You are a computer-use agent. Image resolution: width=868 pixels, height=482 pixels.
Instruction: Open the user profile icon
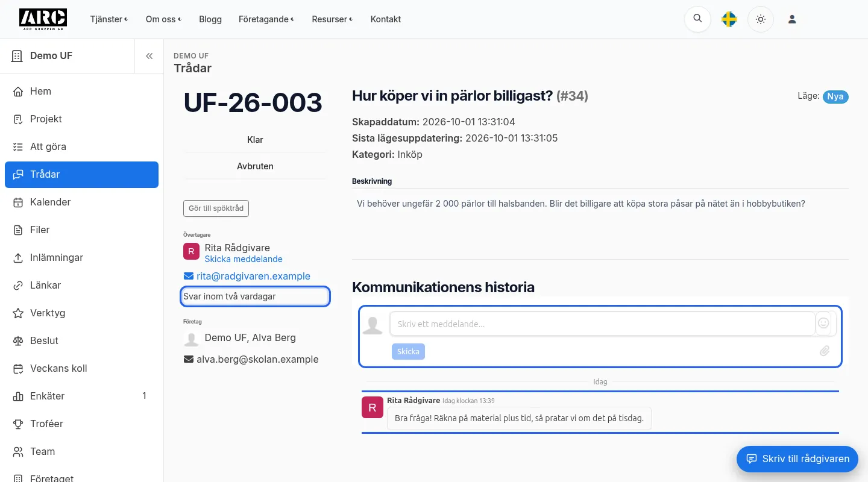[792, 19]
